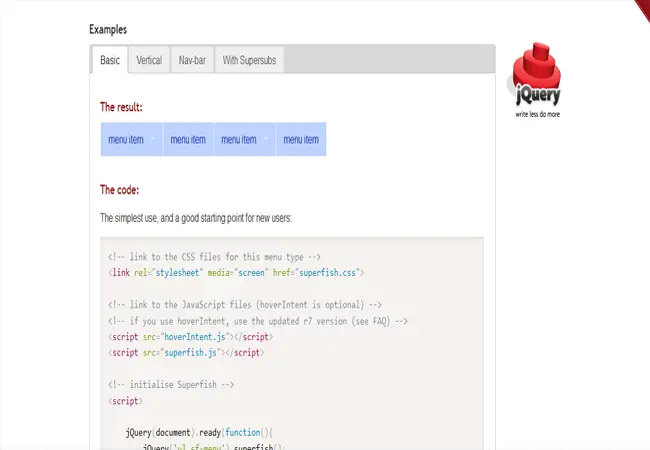Click the third menu item in the demo

point(244,139)
